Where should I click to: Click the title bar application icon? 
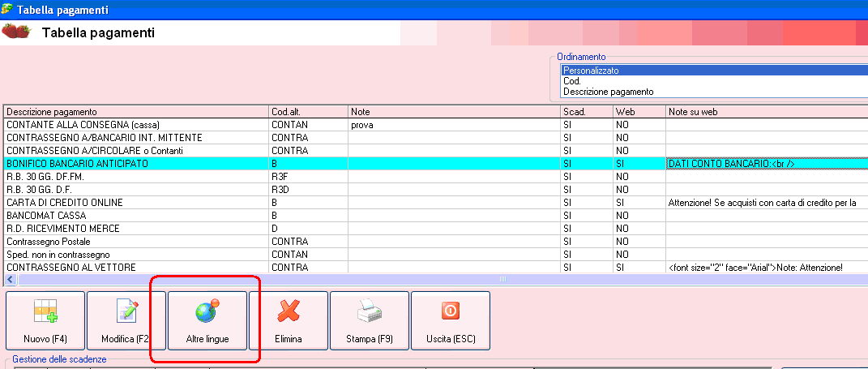tap(7, 9)
